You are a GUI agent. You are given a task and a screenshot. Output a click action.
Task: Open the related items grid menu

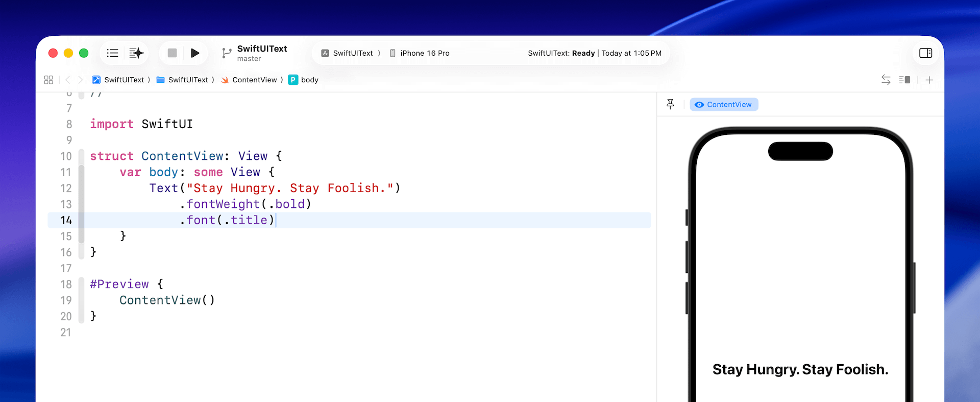48,80
